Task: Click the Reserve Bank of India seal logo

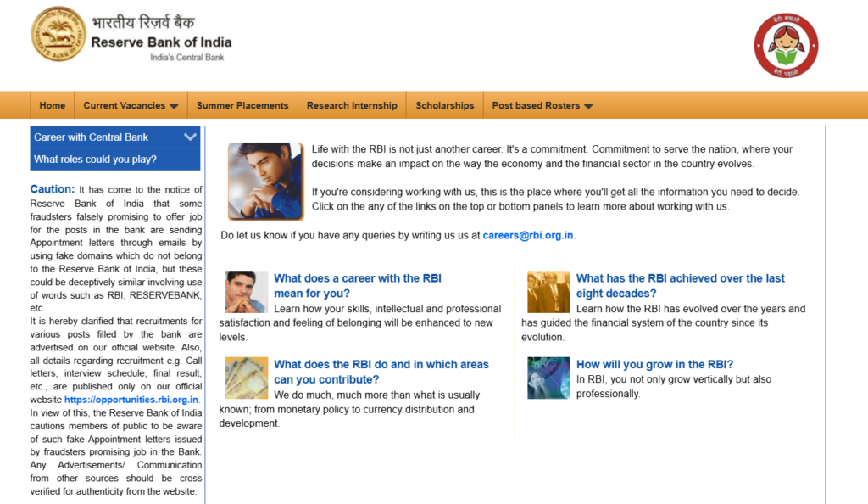Action: [58, 34]
